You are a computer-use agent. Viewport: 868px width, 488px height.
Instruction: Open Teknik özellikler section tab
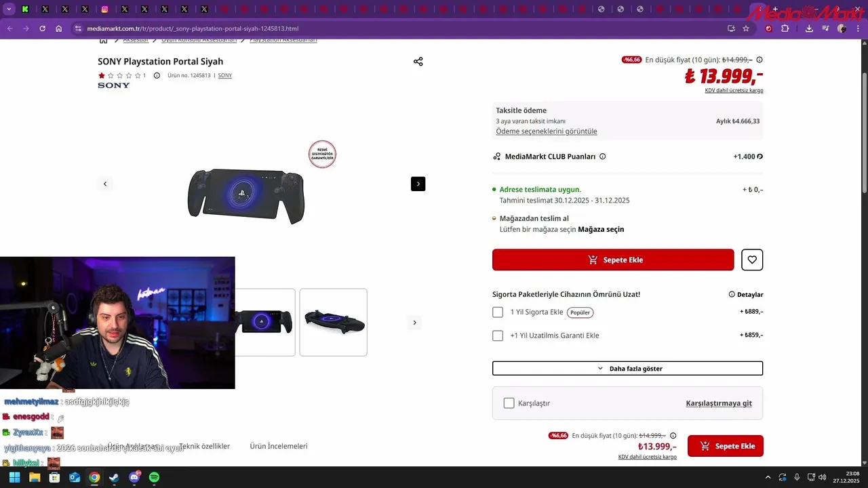tap(205, 446)
